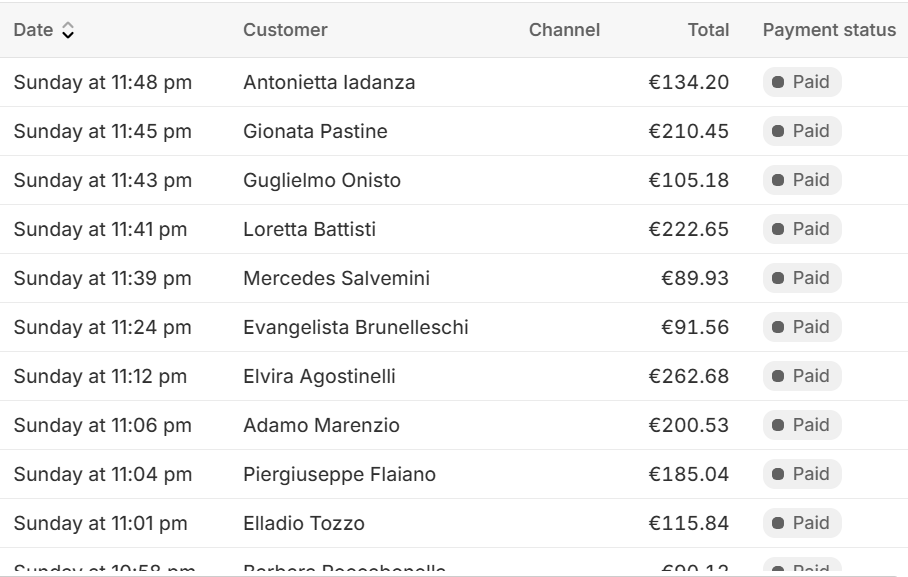Open Gionata Pastine's order row
The height and width of the screenshot is (577, 908).
coord(454,131)
